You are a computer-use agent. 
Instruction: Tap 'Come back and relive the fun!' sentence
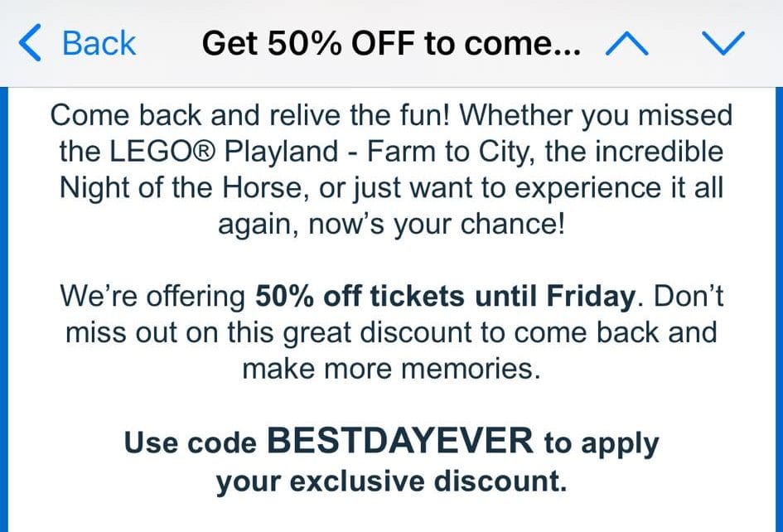(250, 115)
